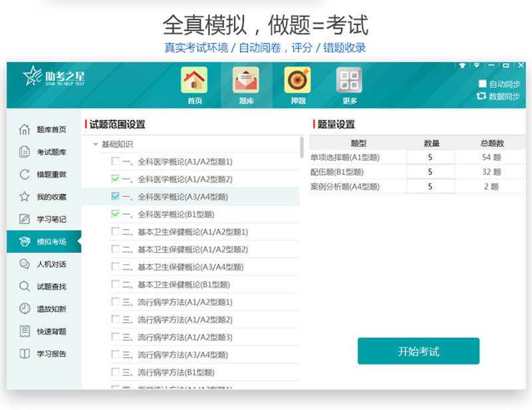This screenshot has height=410, width=532.
Task: Click the 试题范围 list scrollbar thumb
Action: (x=302, y=147)
